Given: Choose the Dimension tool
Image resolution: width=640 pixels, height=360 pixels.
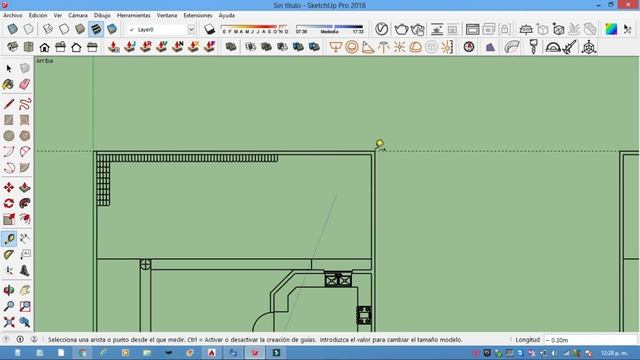Looking at the screenshot, I should [25, 239].
